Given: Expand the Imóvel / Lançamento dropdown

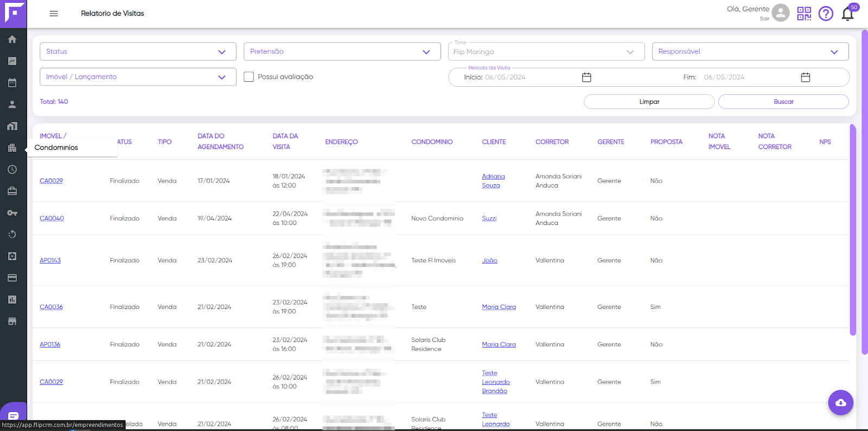Looking at the screenshot, I should [x=138, y=77].
